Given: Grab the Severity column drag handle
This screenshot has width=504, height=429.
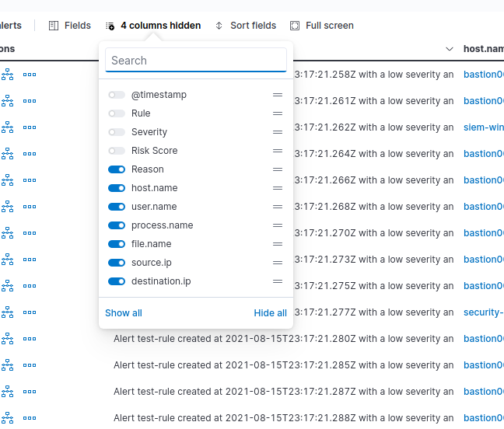Looking at the screenshot, I should [x=278, y=132].
